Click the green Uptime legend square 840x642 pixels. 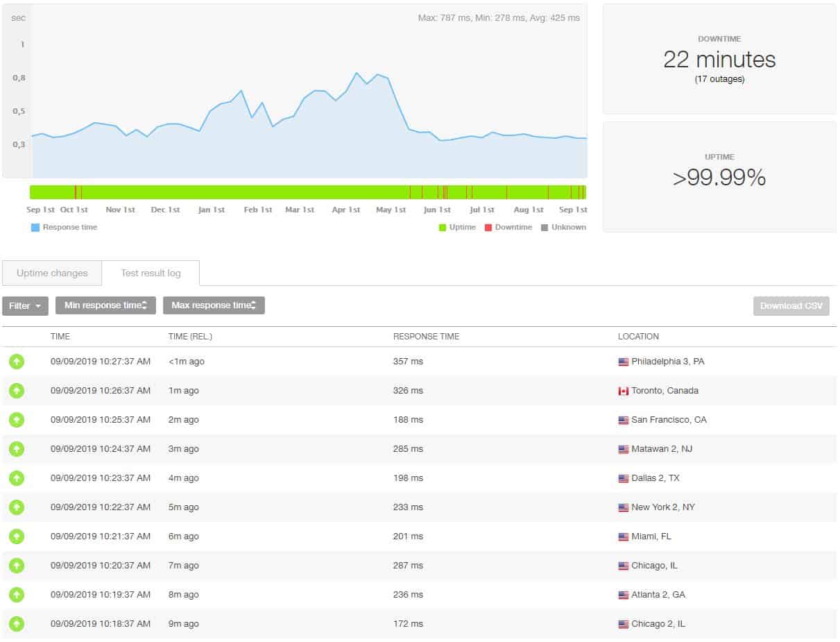pos(443,228)
